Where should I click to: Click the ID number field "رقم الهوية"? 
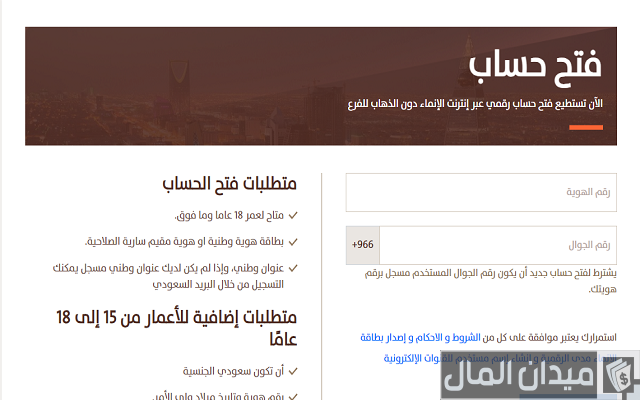point(481,192)
